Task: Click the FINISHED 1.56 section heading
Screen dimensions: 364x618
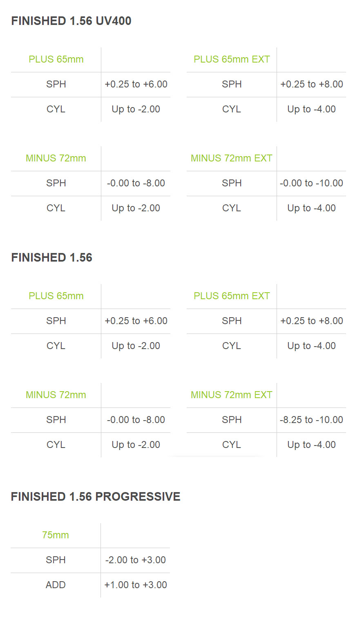Action: pyautogui.click(x=51, y=257)
